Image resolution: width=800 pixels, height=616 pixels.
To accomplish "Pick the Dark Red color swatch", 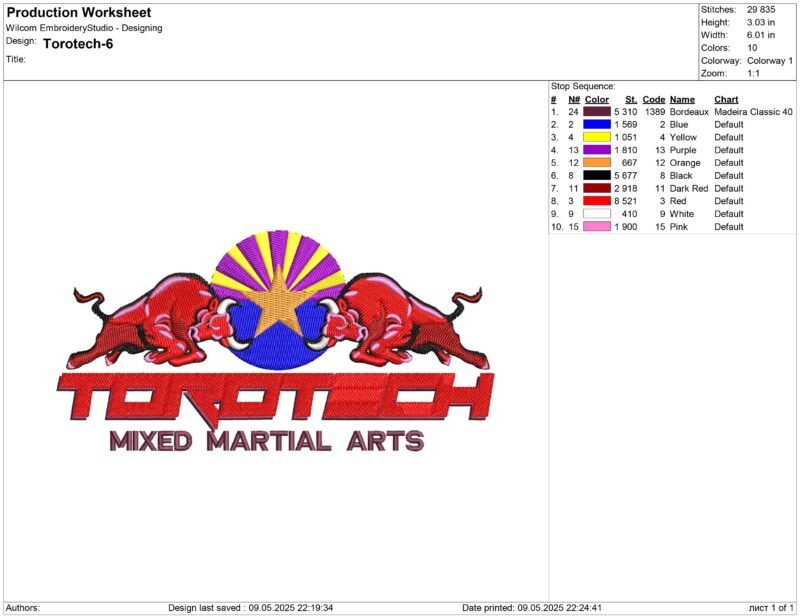I will tap(596, 188).
